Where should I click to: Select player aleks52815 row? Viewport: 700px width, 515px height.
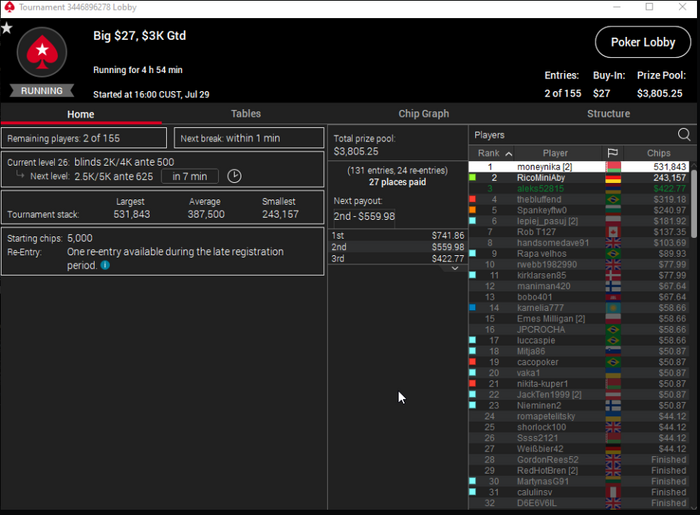[579, 188]
